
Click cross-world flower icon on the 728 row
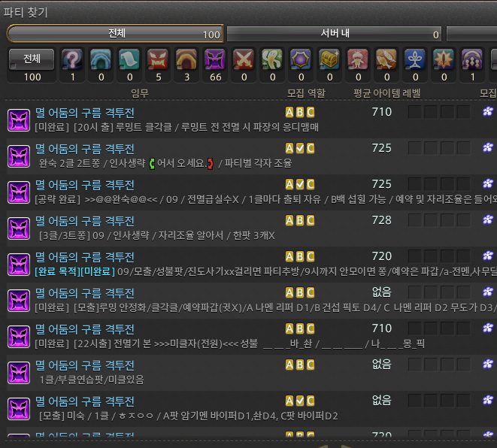(x=488, y=219)
